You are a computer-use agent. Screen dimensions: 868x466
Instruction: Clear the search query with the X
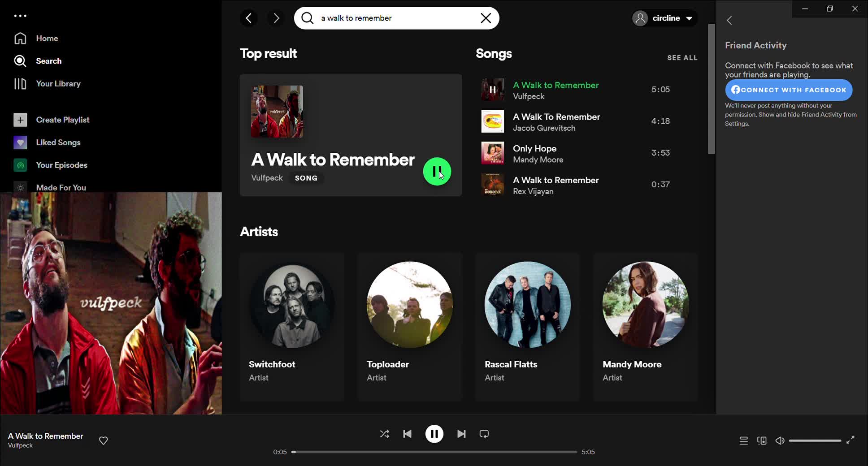486,18
